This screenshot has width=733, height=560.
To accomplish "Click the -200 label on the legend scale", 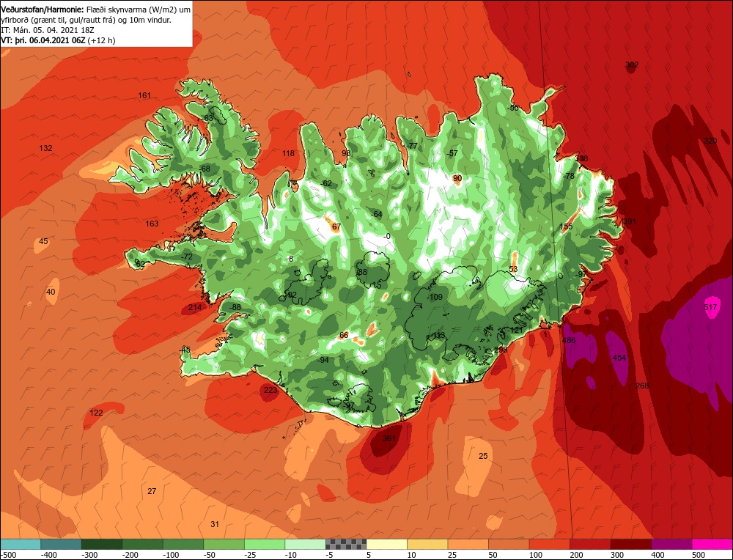I will tap(130, 555).
